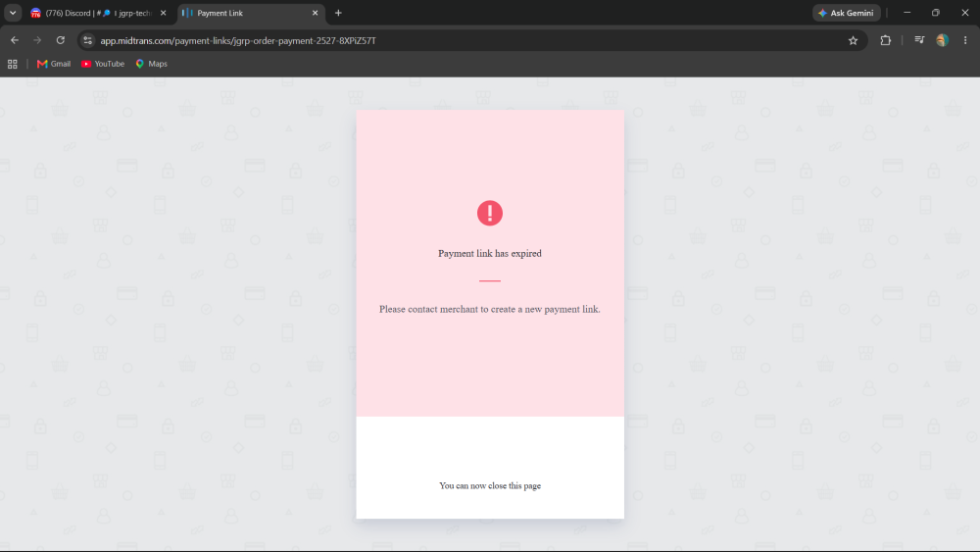Select the Payment Link tab
Image resolution: width=980 pixels, height=552 pixels.
tap(250, 13)
